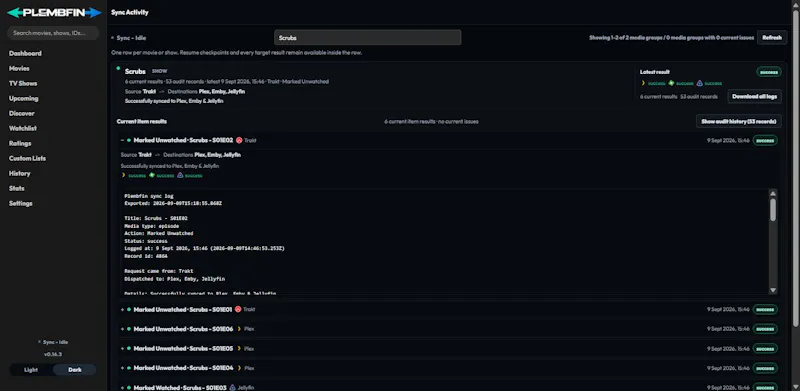Click the green status dot on the S01E06 row
Viewport: 800px width, 391px height.
click(x=129, y=329)
